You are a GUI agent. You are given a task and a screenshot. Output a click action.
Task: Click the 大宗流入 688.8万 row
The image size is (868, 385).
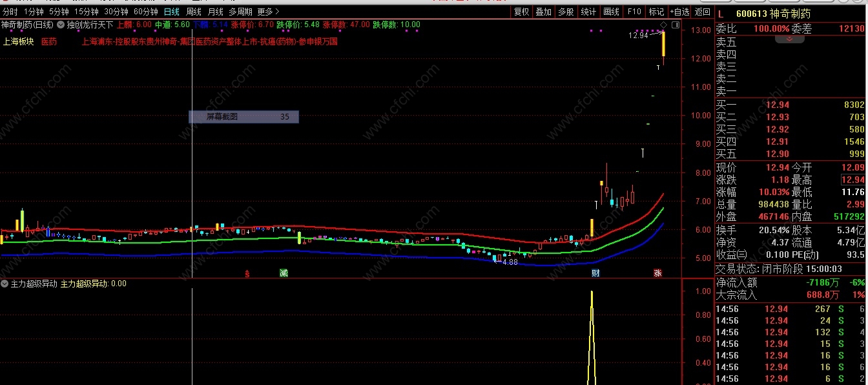coord(790,295)
